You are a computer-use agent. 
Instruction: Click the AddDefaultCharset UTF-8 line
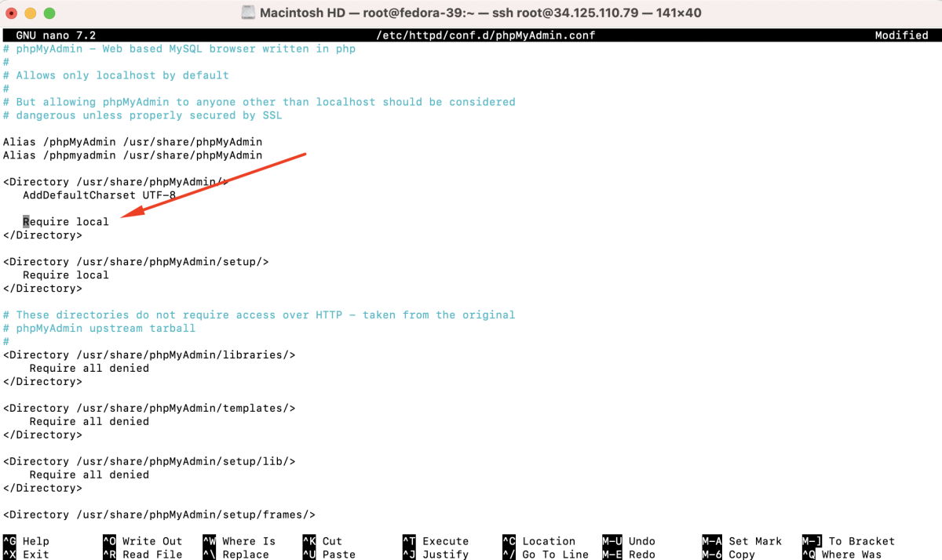[x=100, y=195]
